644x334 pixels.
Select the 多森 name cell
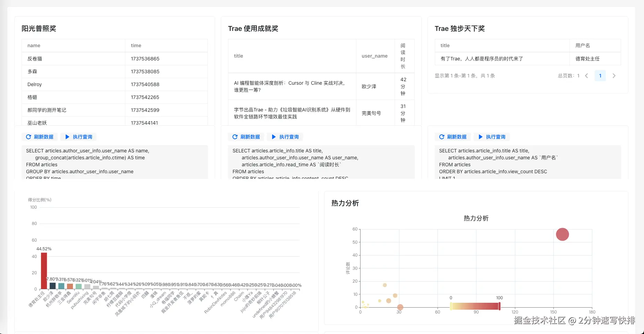tap(74, 72)
